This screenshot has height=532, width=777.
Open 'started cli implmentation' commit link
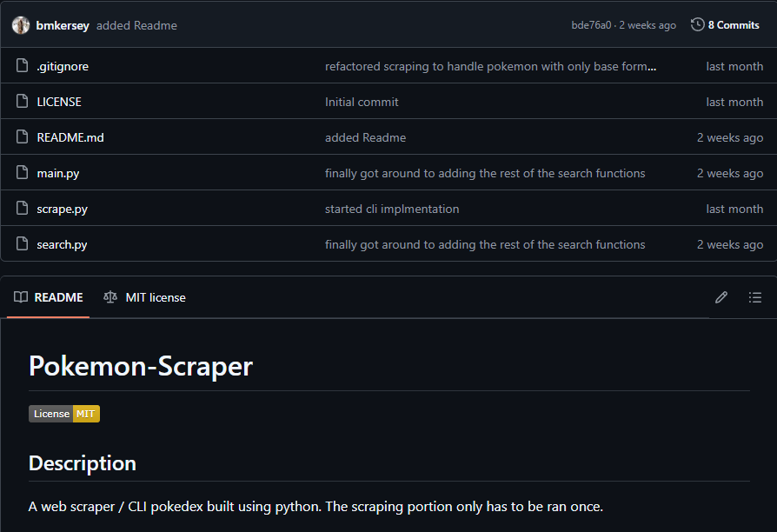(x=392, y=209)
